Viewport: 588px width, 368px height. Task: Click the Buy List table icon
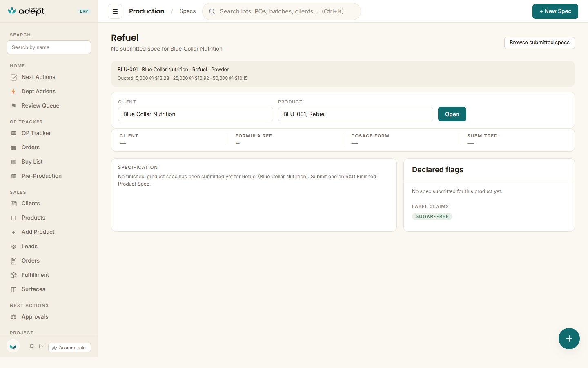[13, 162]
